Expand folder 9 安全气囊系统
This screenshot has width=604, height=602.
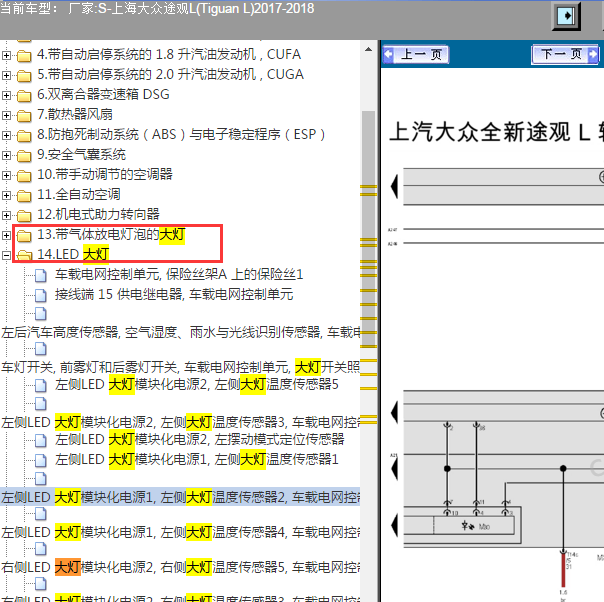click(x=6, y=155)
